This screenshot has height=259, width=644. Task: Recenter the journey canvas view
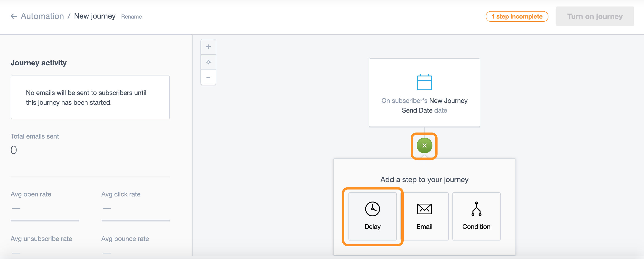click(x=208, y=62)
